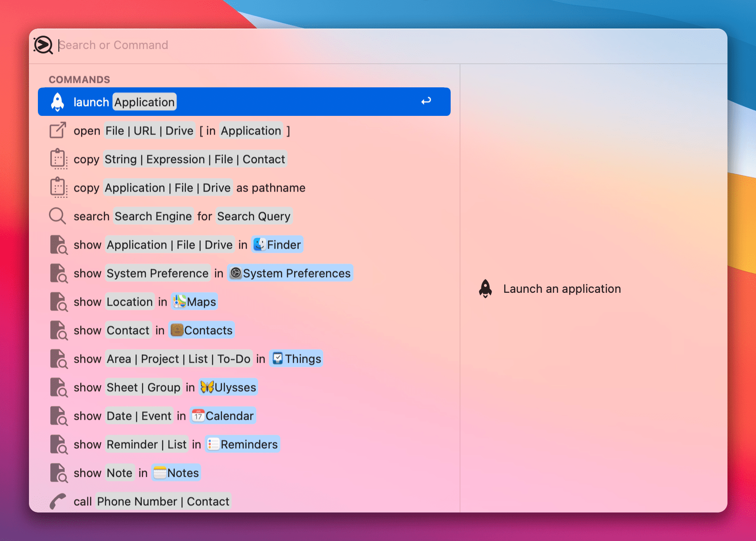Click the show icon of the Reminder | List row

coord(59,445)
